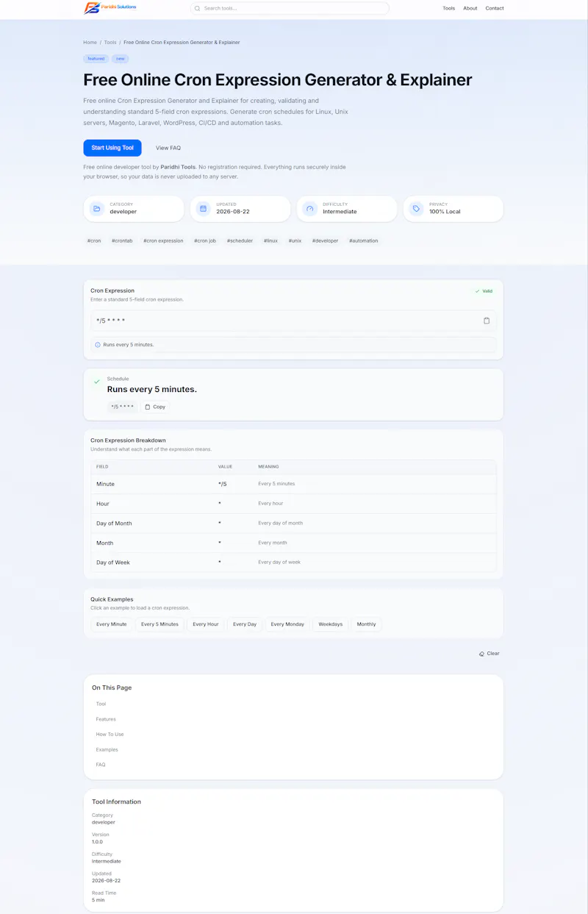Click the */5 * * * * chip under Schedule

point(122,407)
